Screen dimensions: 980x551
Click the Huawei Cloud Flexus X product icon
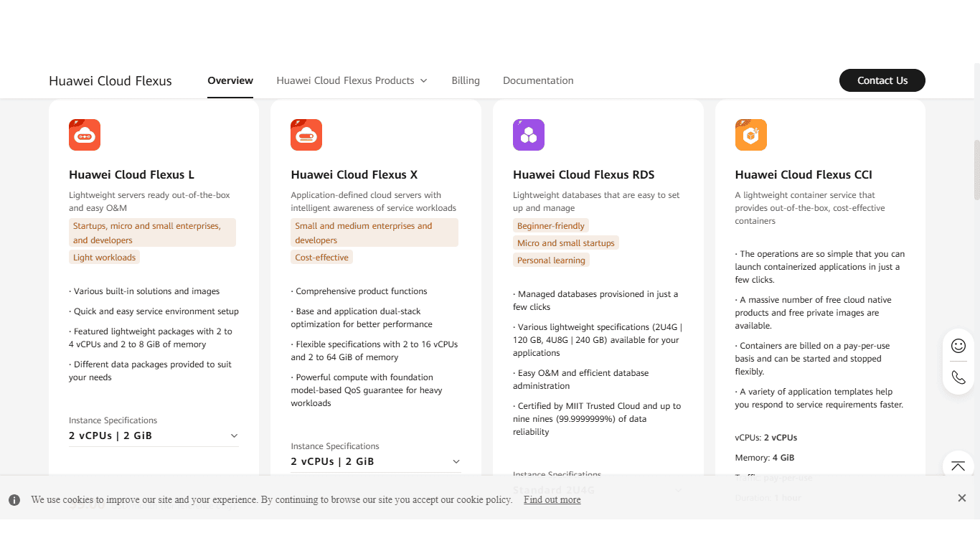tap(306, 135)
